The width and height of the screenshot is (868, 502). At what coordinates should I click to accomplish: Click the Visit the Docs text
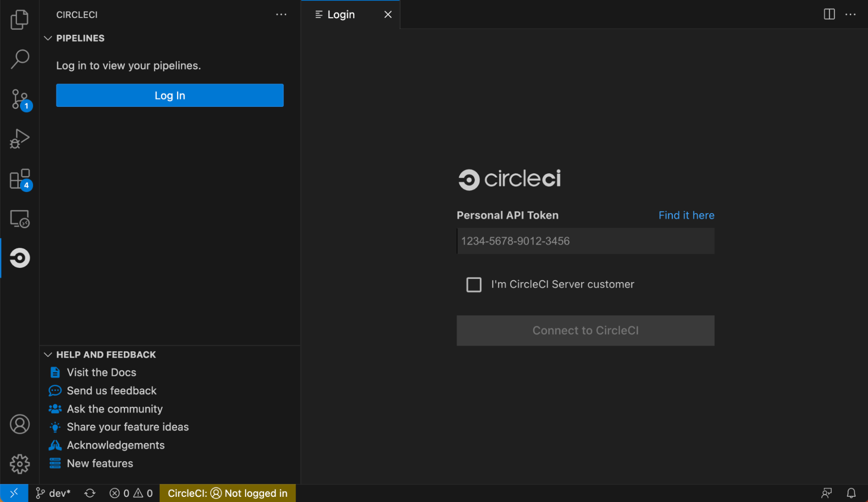point(102,373)
